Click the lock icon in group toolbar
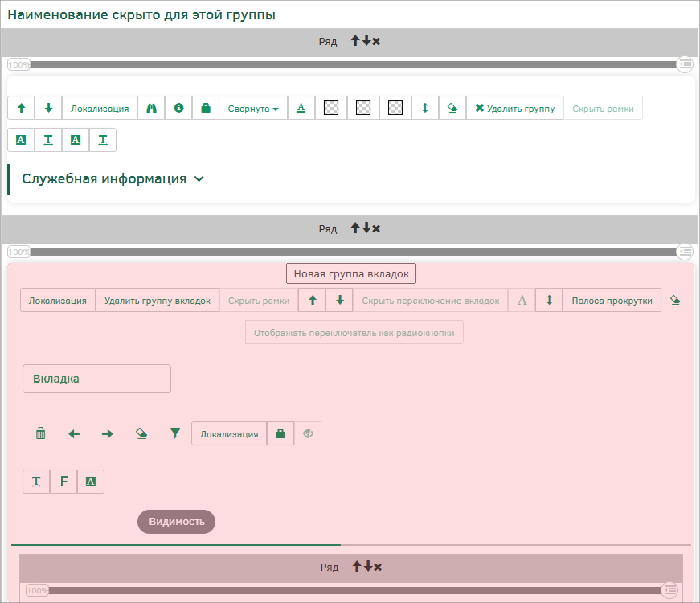 click(x=206, y=108)
